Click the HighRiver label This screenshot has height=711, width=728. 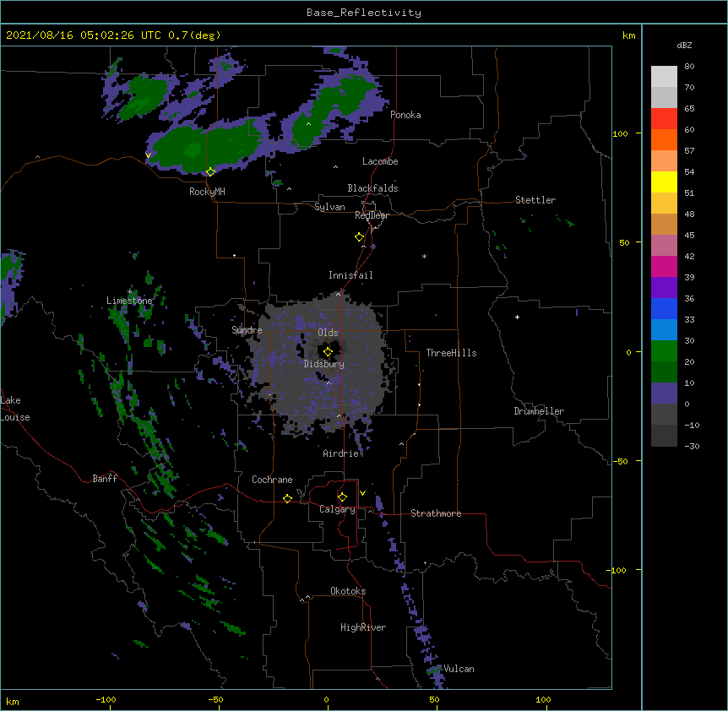tap(363, 627)
